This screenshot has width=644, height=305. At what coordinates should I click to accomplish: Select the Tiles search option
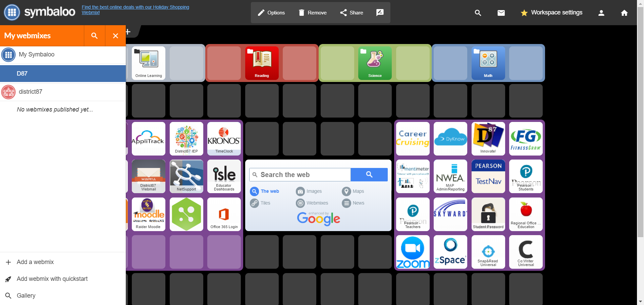(260, 203)
